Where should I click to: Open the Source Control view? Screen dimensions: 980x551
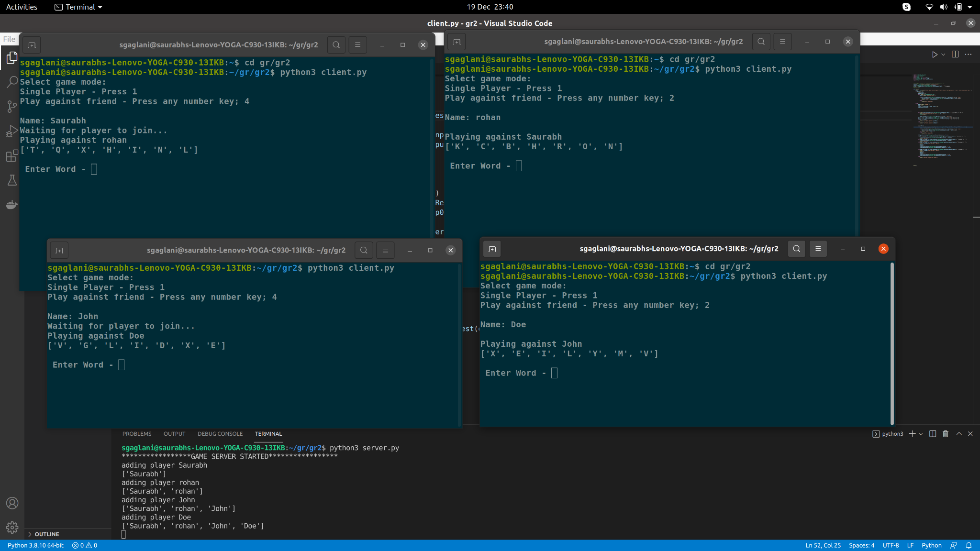tap(12, 107)
